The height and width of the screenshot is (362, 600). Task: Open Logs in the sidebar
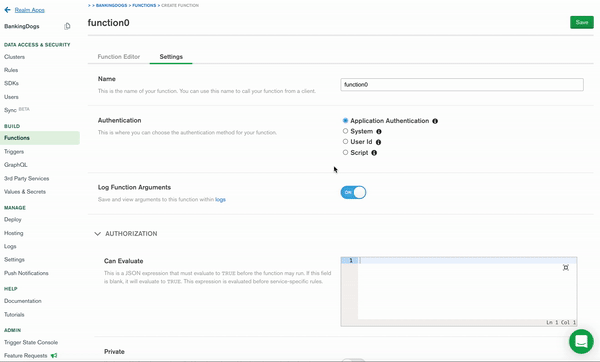pos(10,246)
